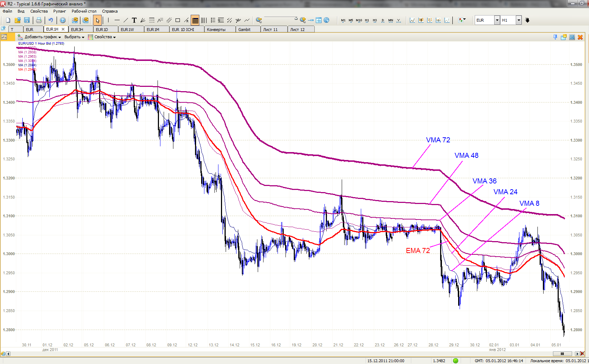Expand the add-indicator dropdown with green plus

click(x=462, y=20)
